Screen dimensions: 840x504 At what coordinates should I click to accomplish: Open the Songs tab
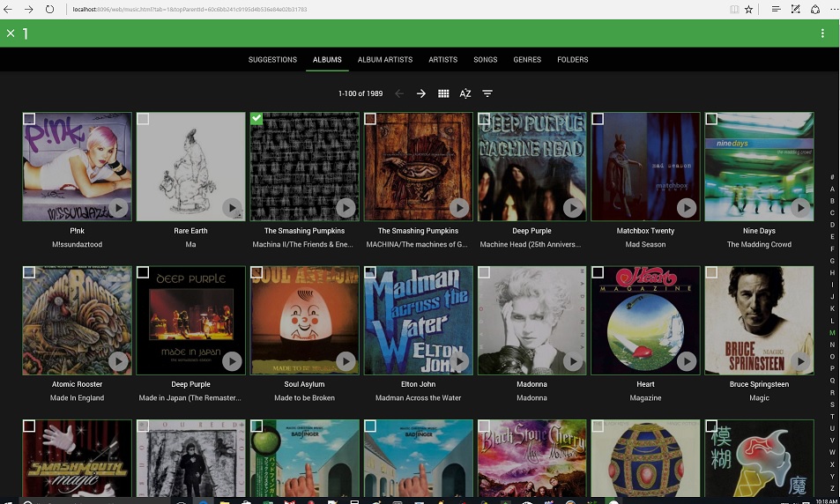486,59
